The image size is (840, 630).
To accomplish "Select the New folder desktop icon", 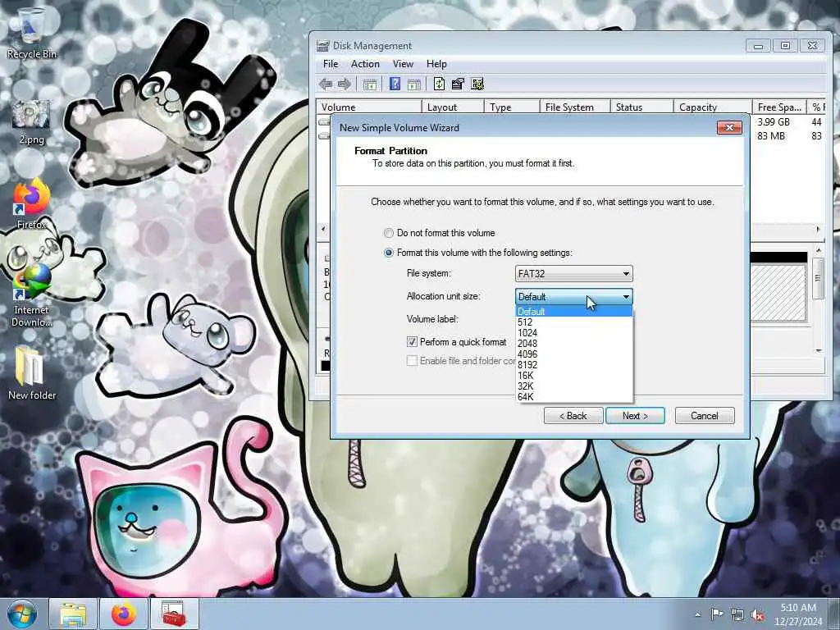I will tap(32, 373).
